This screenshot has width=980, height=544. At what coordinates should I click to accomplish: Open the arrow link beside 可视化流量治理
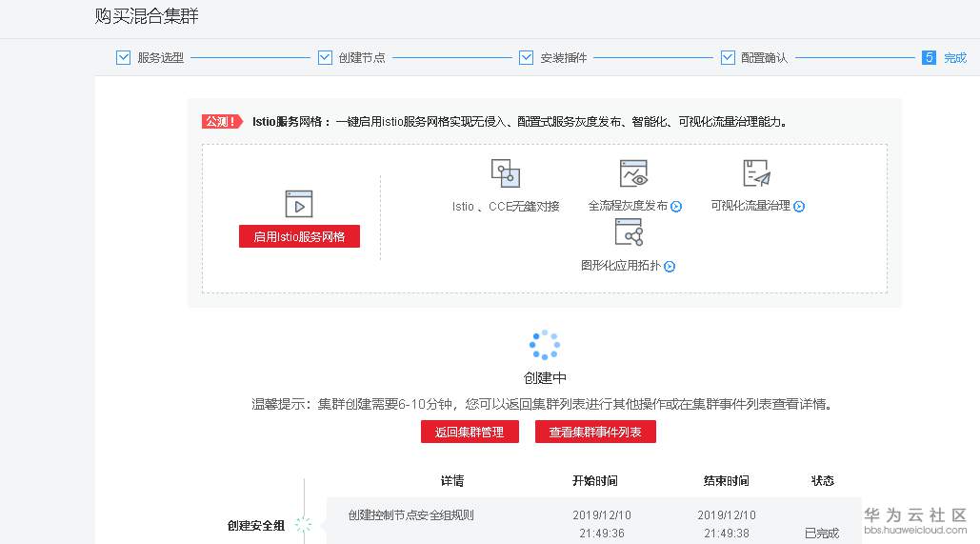coord(799,207)
